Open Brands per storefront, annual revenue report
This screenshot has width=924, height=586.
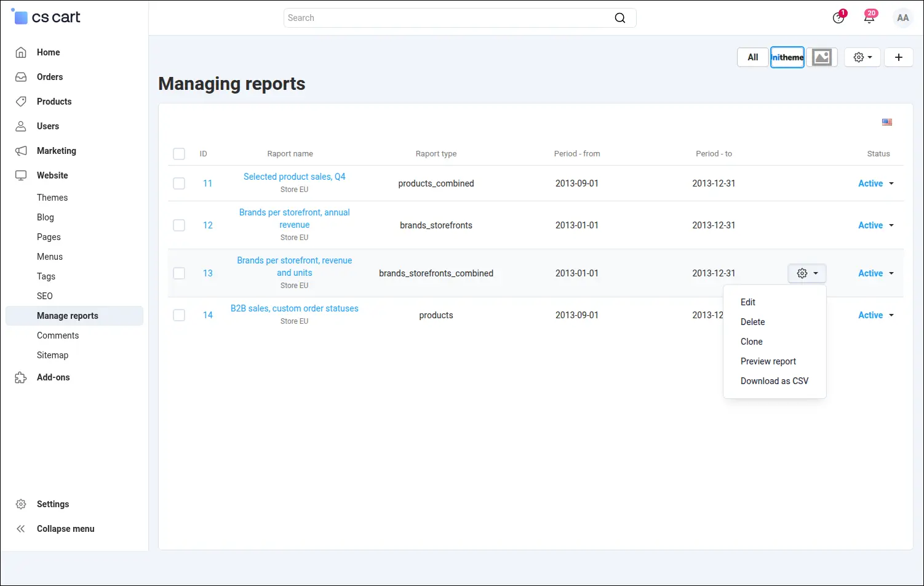pos(294,219)
